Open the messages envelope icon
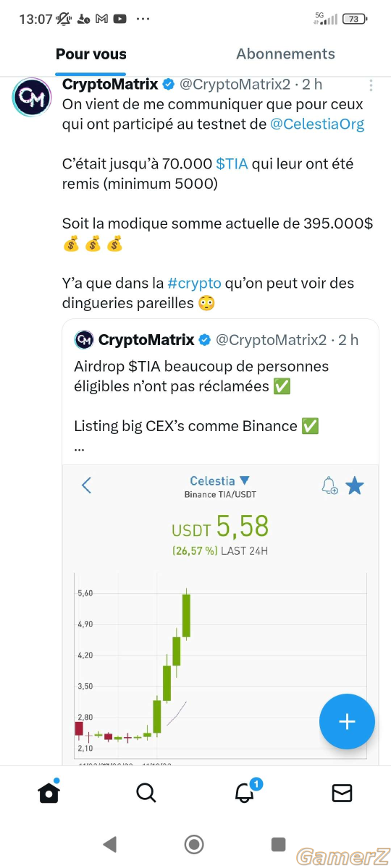This screenshot has width=391, height=868. pos(342,793)
